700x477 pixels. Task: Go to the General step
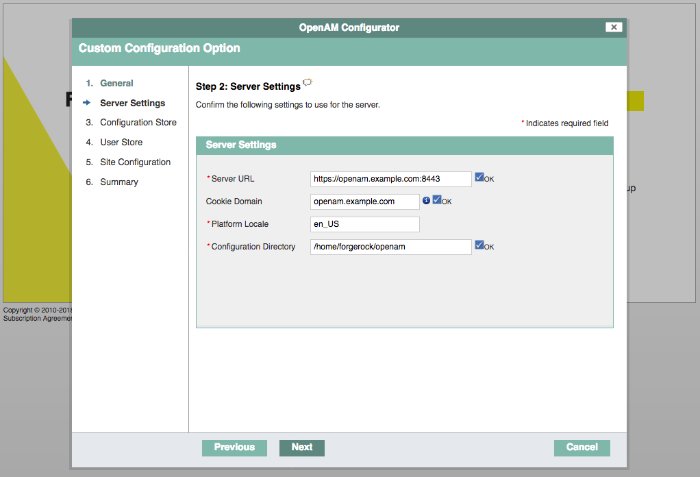pos(117,83)
